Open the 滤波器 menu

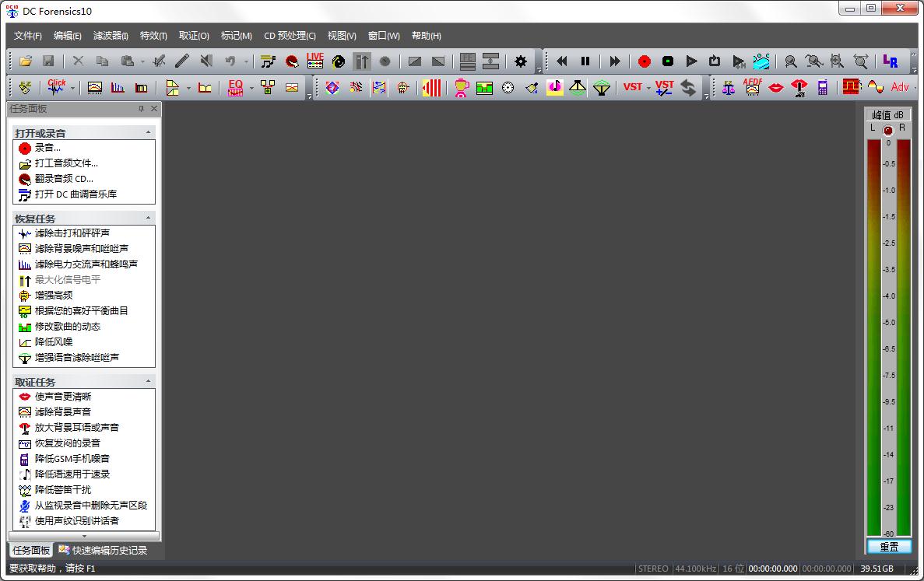(111, 36)
